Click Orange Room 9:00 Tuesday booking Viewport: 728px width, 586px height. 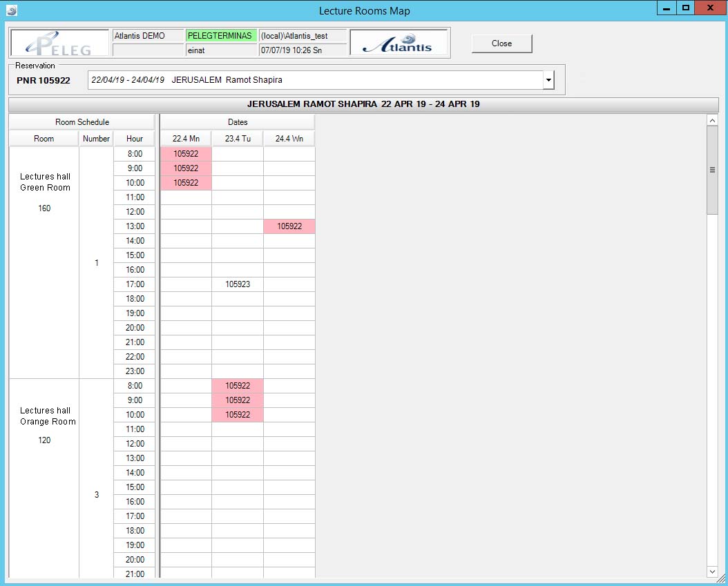pyautogui.click(x=238, y=400)
